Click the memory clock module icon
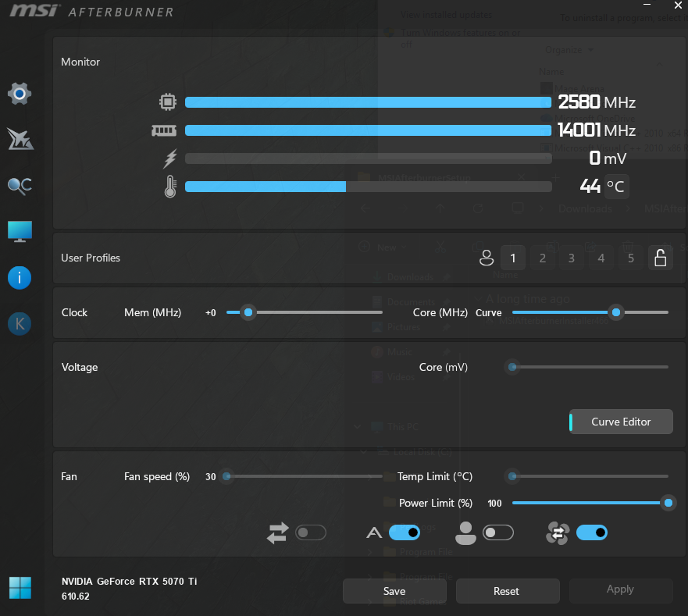Viewport: 688px width, 616px height. (x=164, y=130)
